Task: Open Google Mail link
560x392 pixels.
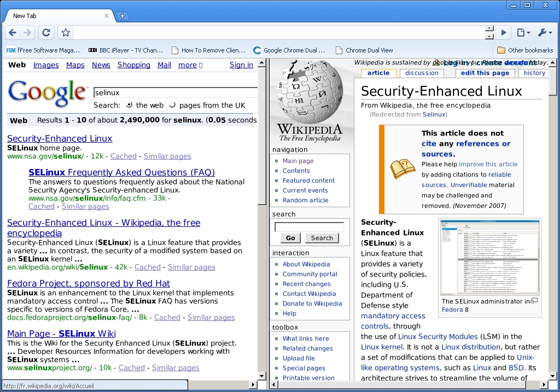Action: (x=164, y=65)
